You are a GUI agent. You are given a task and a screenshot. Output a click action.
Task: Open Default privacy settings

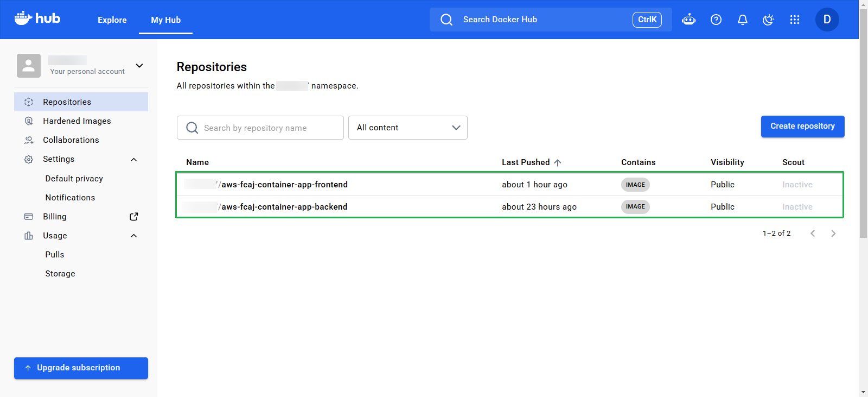pos(74,179)
